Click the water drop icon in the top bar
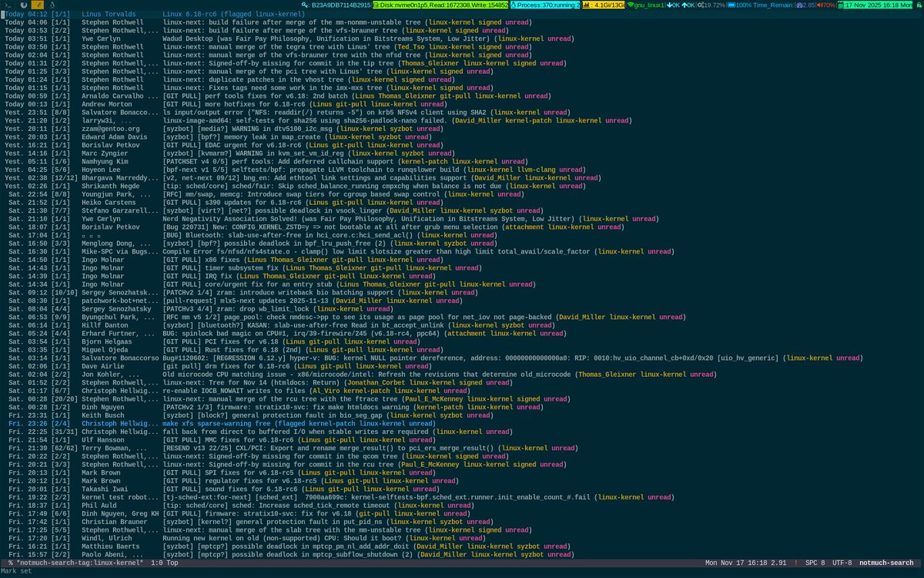 (x=52, y=4)
